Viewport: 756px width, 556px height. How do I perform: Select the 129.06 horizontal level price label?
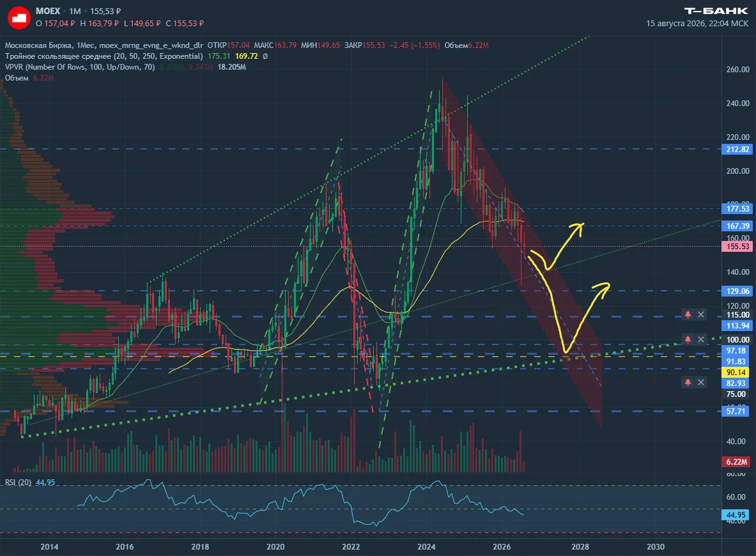(x=737, y=291)
